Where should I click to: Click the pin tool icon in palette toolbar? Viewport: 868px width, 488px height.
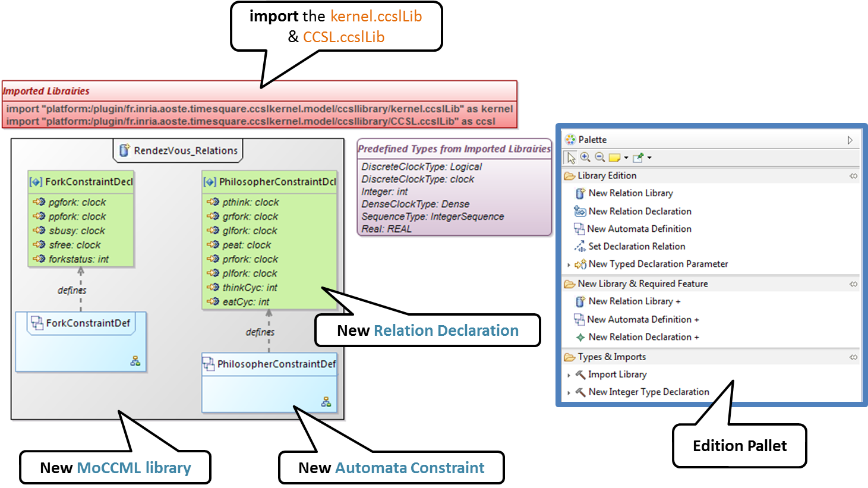click(x=638, y=158)
